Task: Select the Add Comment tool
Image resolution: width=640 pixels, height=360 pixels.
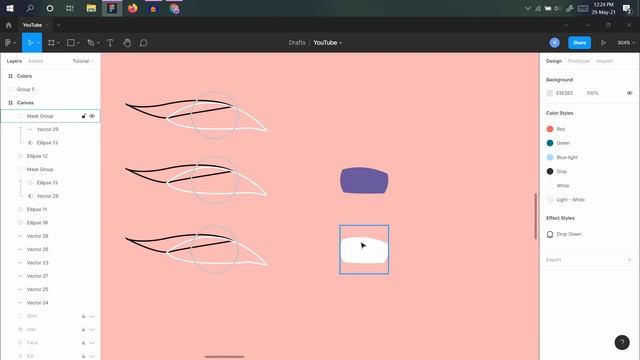Action: click(144, 42)
